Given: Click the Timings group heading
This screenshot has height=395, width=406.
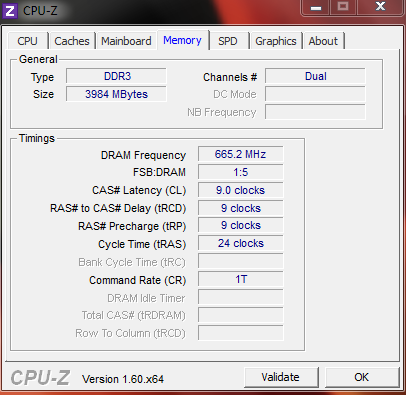Looking at the screenshot, I should coord(37,138).
